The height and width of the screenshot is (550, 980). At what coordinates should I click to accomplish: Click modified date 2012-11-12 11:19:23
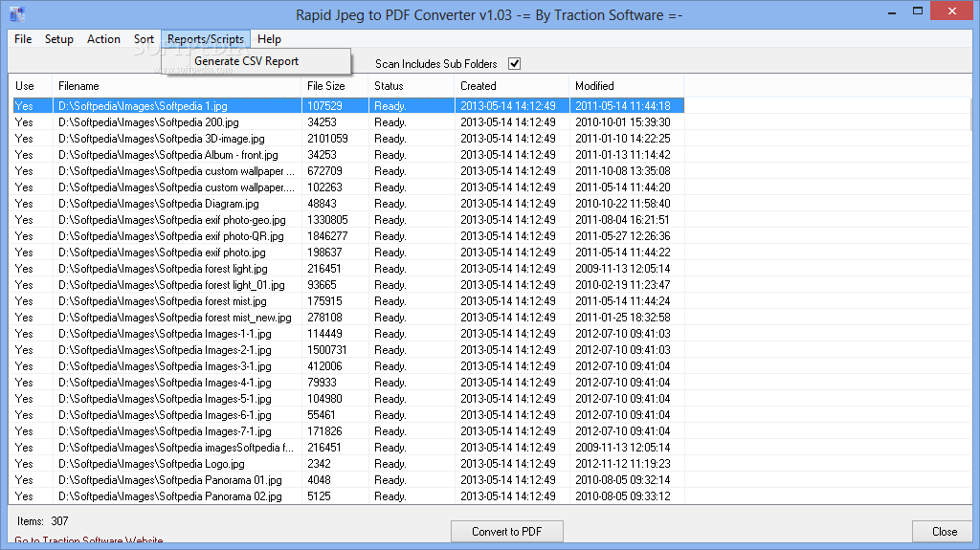tap(622, 464)
